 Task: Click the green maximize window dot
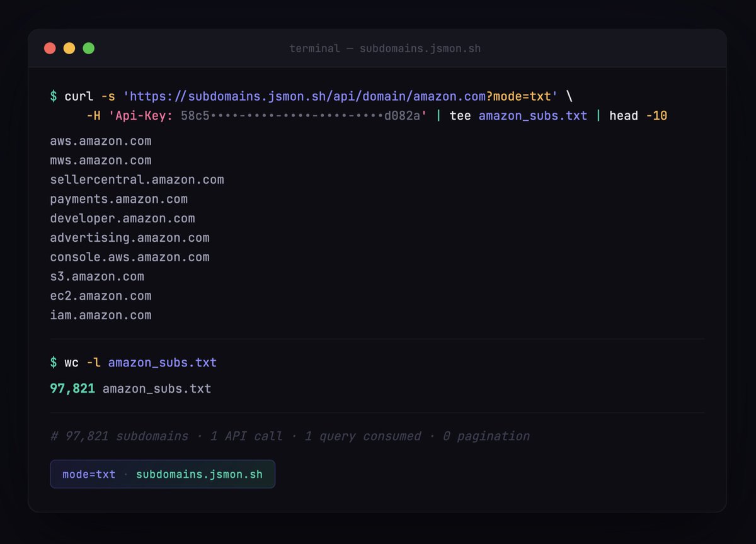tap(89, 48)
